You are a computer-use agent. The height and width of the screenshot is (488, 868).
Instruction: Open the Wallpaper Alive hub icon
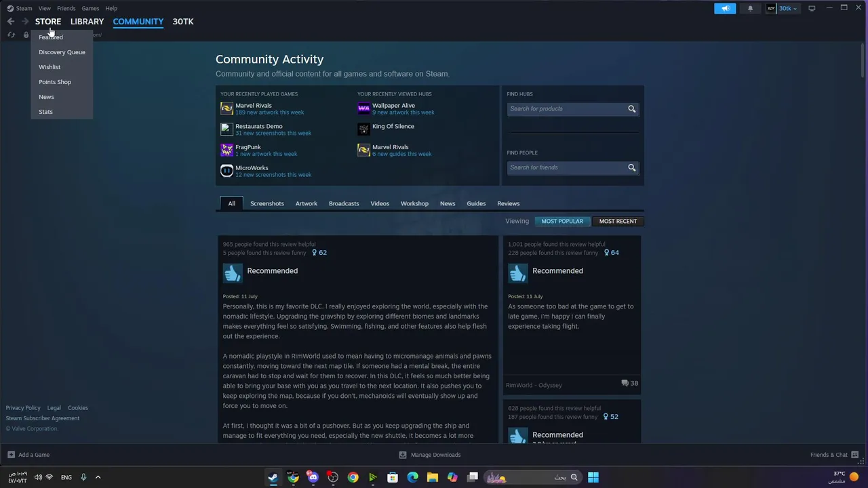coord(363,108)
